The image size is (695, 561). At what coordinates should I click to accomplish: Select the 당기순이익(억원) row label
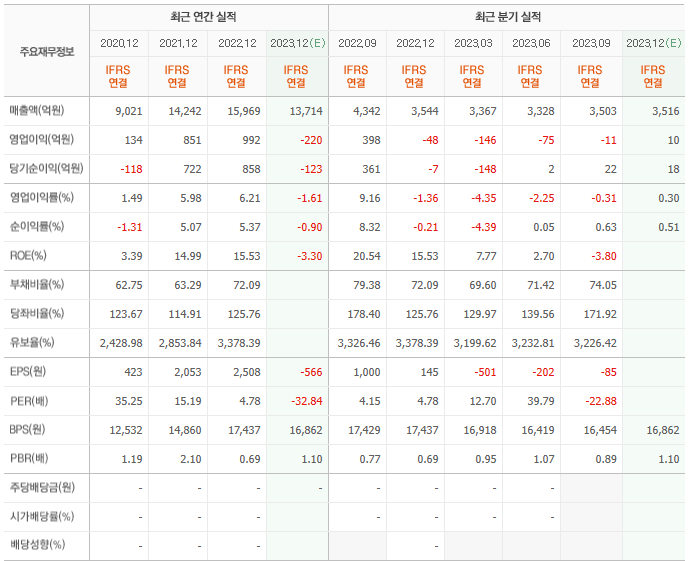coord(47,168)
